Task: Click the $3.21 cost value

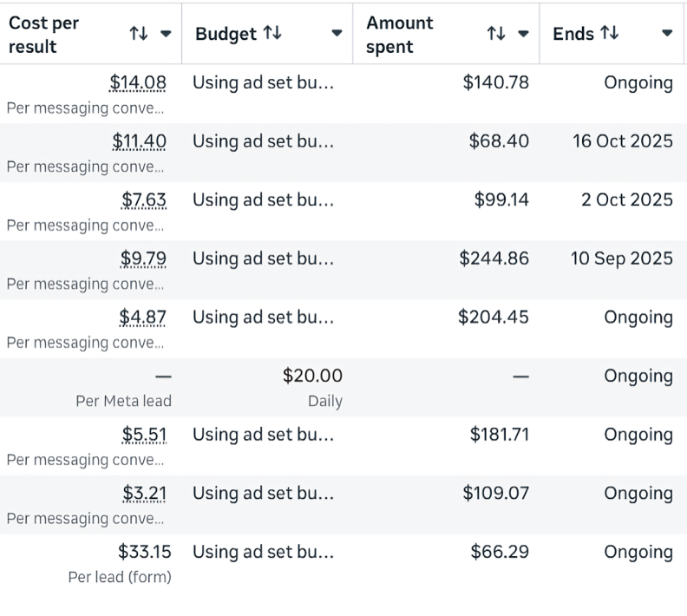Action: (144, 494)
